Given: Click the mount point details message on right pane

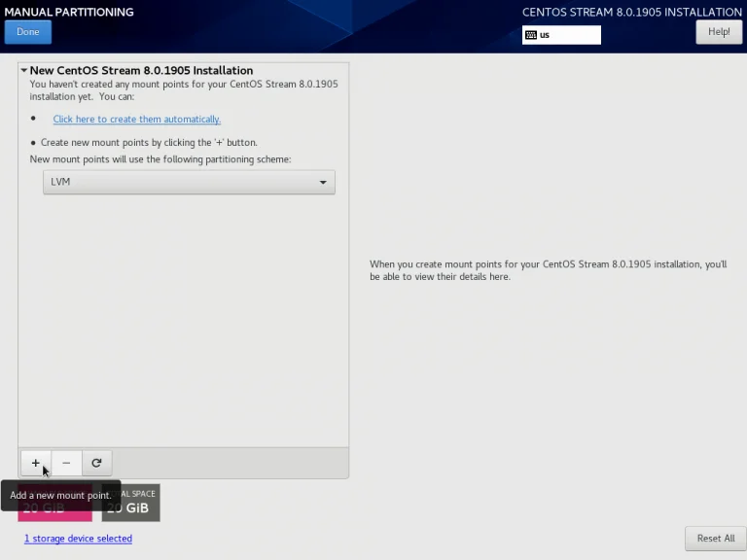Looking at the screenshot, I should point(548,270).
